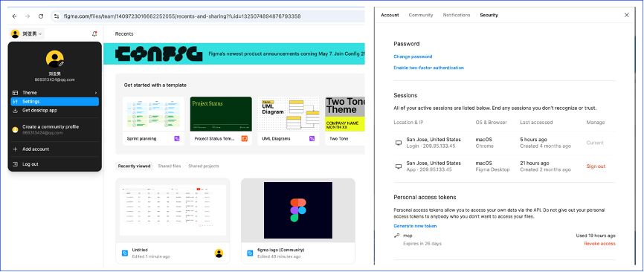Click the browser address bar URL
The height and width of the screenshot is (272, 644).
click(182, 16)
